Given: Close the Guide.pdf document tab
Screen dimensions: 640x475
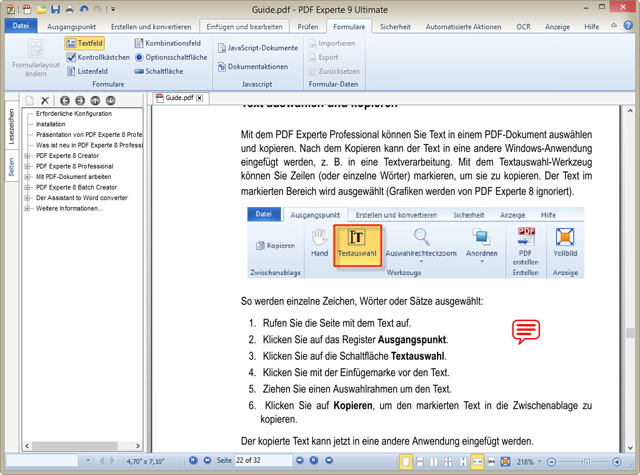Looking at the screenshot, I should pyautogui.click(x=200, y=98).
